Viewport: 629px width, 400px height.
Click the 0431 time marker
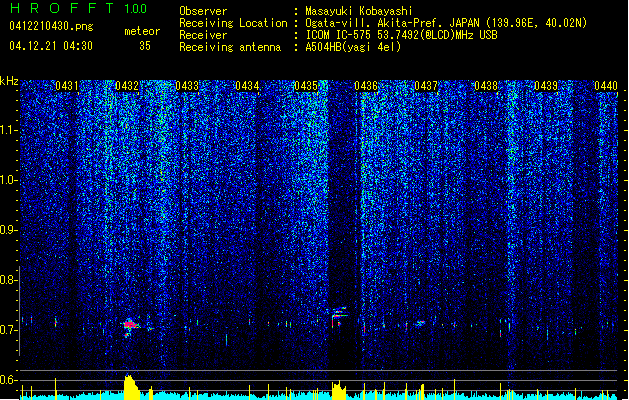(67, 86)
